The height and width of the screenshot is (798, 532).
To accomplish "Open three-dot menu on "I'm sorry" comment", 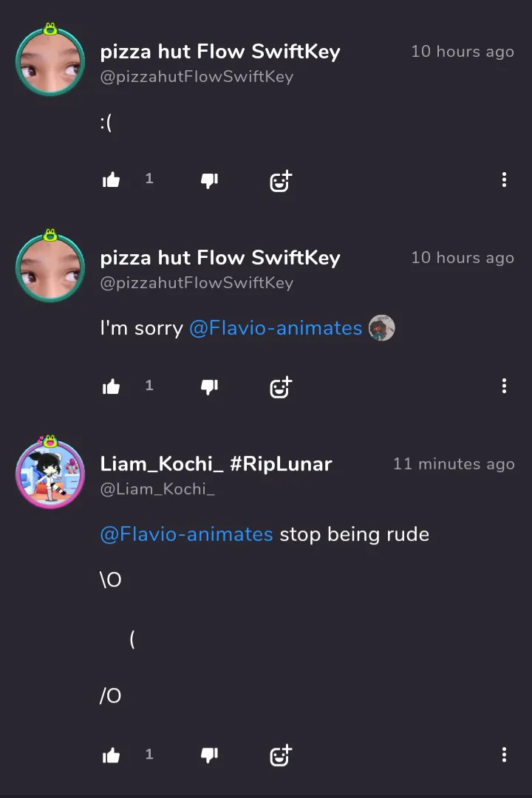I will click(x=504, y=386).
